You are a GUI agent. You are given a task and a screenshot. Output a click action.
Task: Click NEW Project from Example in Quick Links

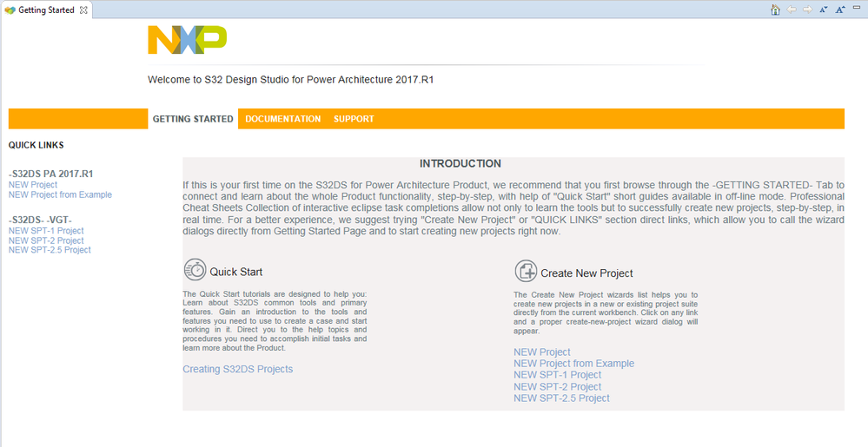[60, 194]
